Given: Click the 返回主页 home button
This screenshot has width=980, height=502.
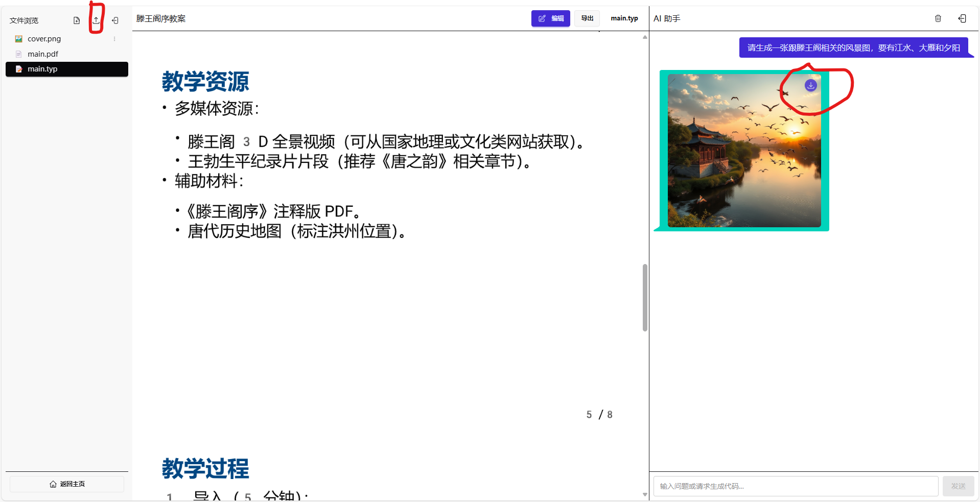Looking at the screenshot, I should [67, 484].
